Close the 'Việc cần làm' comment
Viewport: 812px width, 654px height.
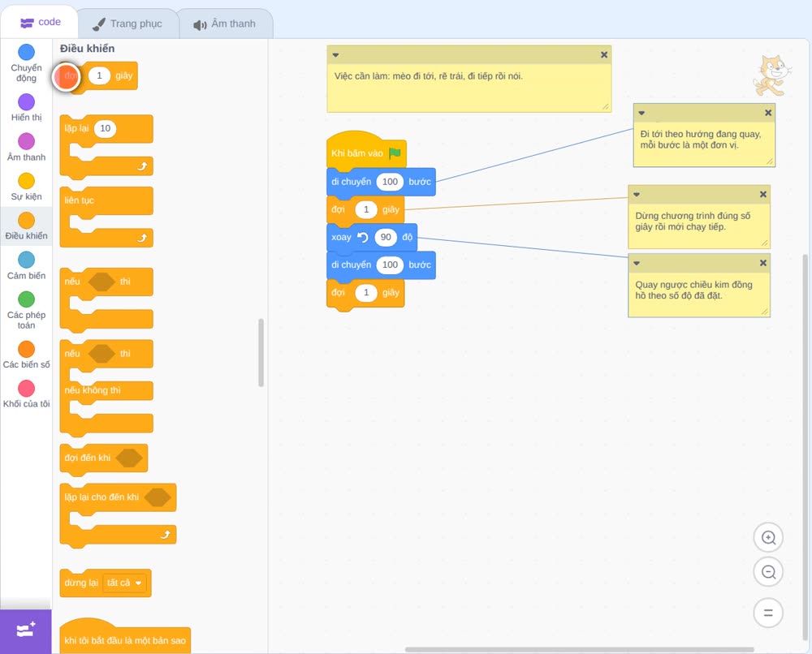604,55
